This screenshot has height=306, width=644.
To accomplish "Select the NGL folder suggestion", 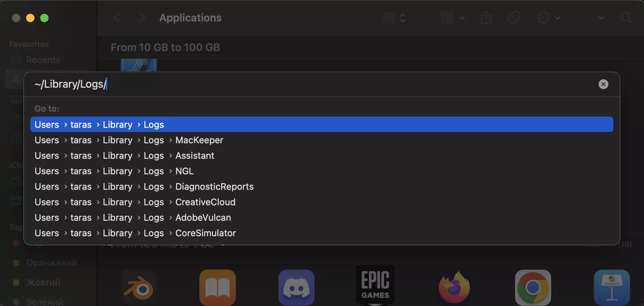I will 184,171.
